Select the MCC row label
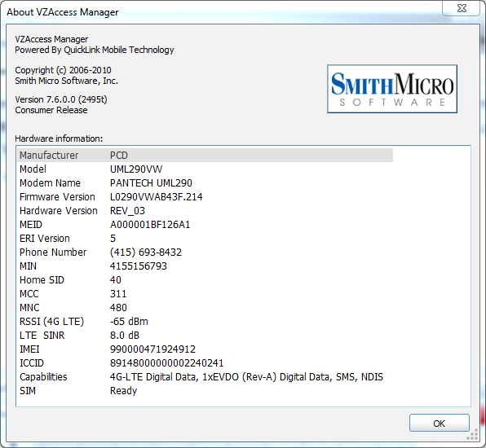Screen dimensions: 486x448 tap(29, 294)
